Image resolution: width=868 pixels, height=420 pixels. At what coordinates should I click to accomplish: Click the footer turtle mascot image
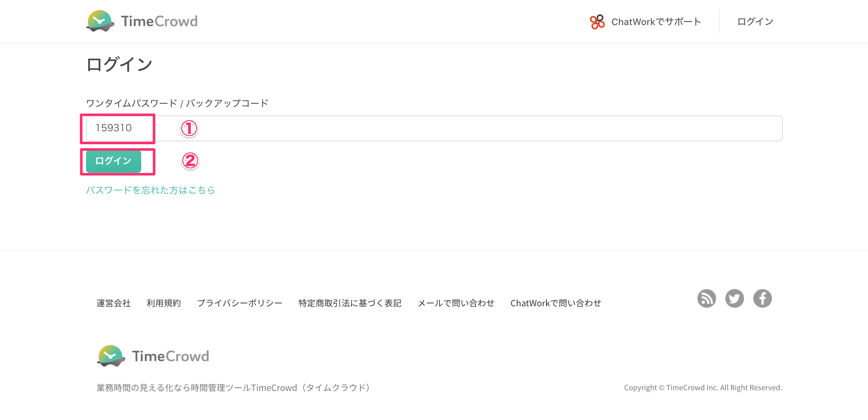(111, 355)
